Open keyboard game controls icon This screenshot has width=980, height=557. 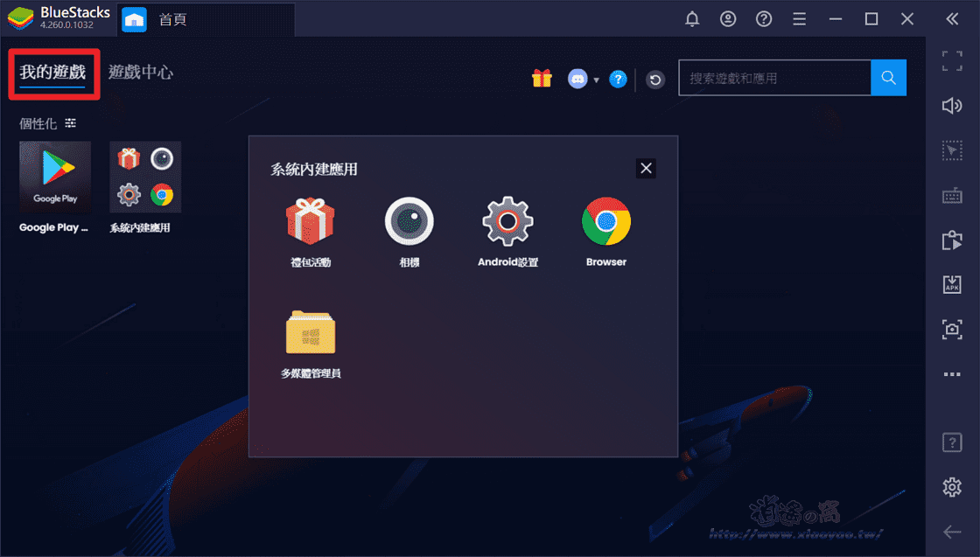coord(952,196)
